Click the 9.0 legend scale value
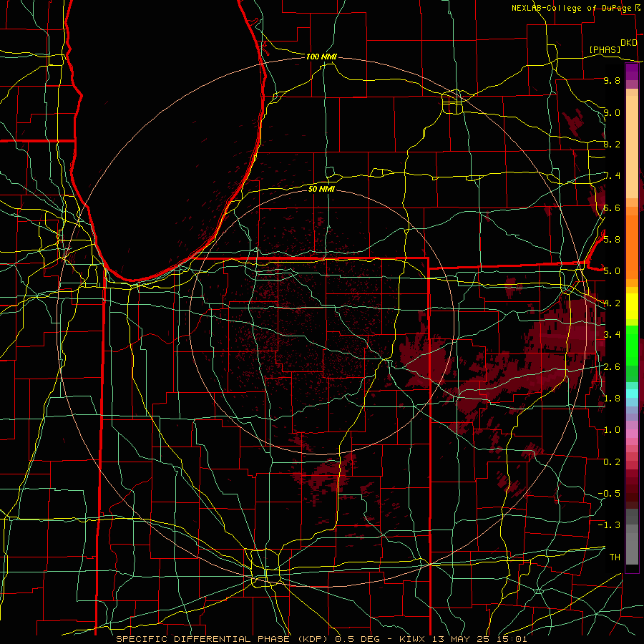The height and width of the screenshot is (644, 644). 612,113
